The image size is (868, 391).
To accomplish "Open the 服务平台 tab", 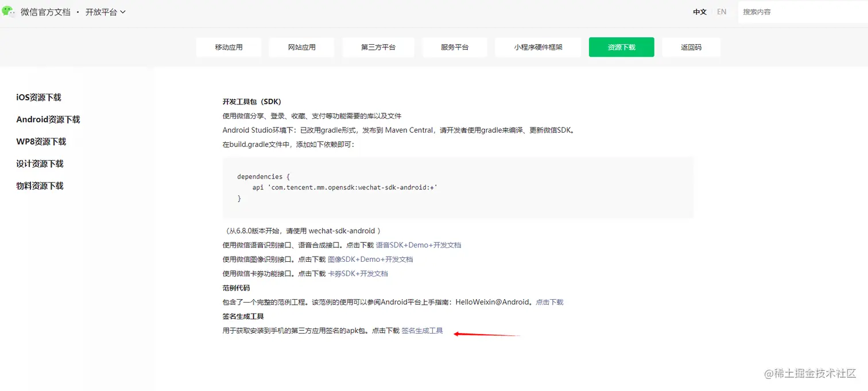I will coord(455,47).
